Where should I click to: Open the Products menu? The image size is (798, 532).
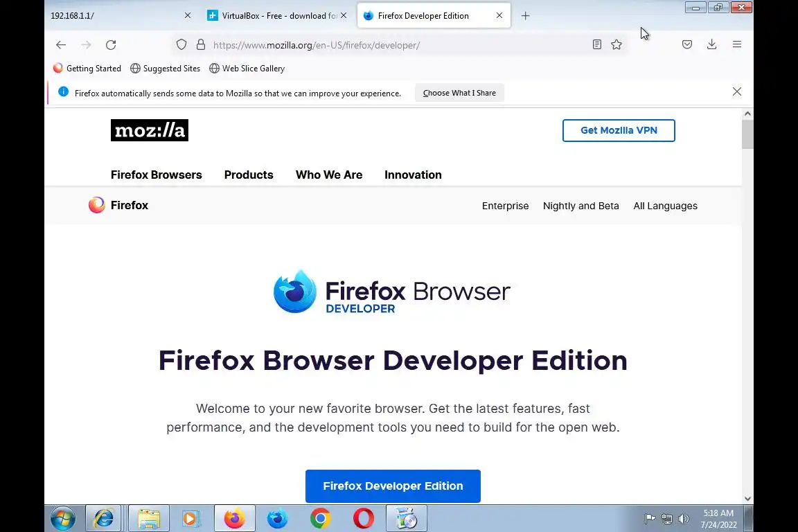point(249,175)
